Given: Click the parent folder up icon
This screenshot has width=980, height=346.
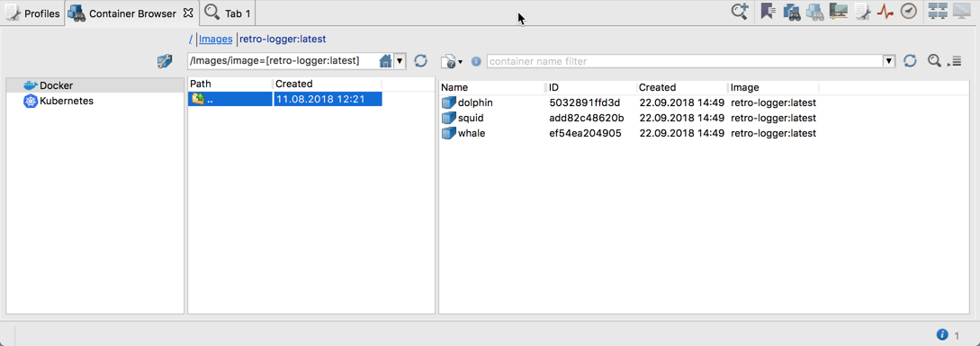Looking at the screenshot, I should 198,99.
